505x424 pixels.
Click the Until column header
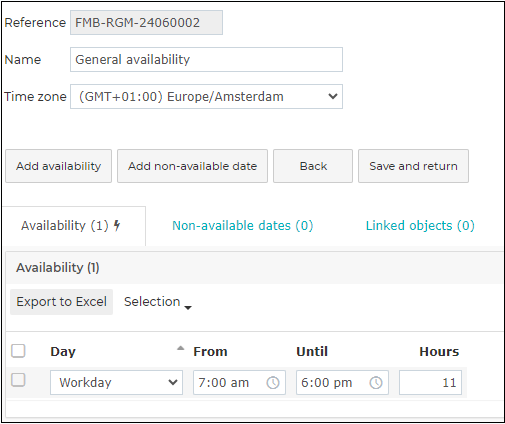[x=312, y=352]
